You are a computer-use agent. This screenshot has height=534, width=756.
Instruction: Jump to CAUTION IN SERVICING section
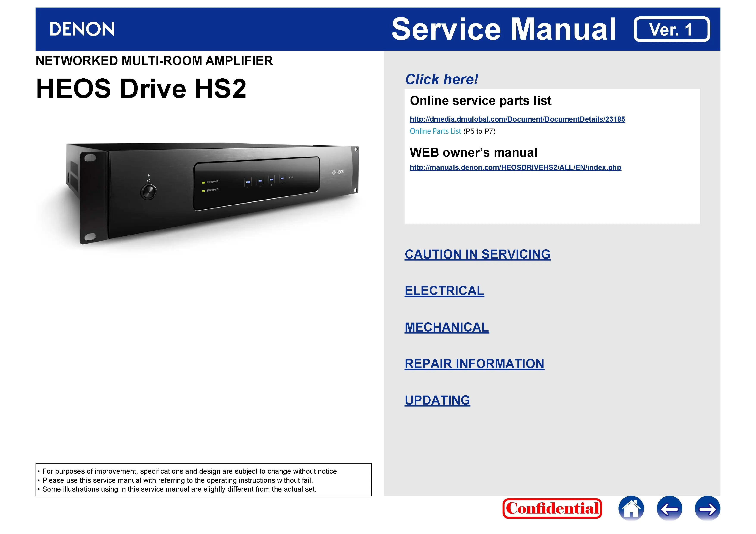point(477,254)
